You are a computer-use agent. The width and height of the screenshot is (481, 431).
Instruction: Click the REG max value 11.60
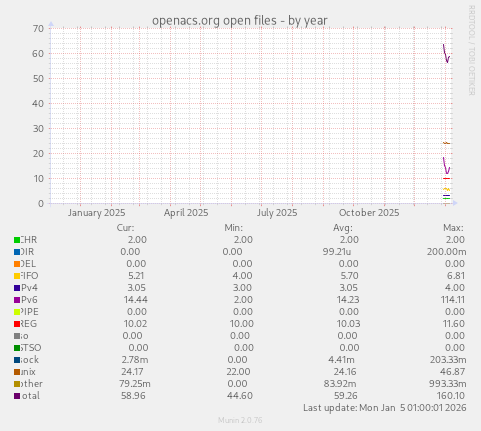[x=453, y=324]
